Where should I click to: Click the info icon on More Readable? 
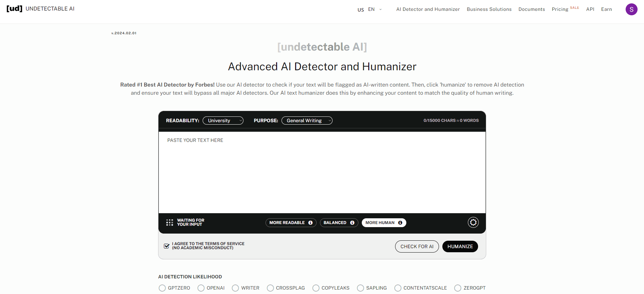point(310,223)
